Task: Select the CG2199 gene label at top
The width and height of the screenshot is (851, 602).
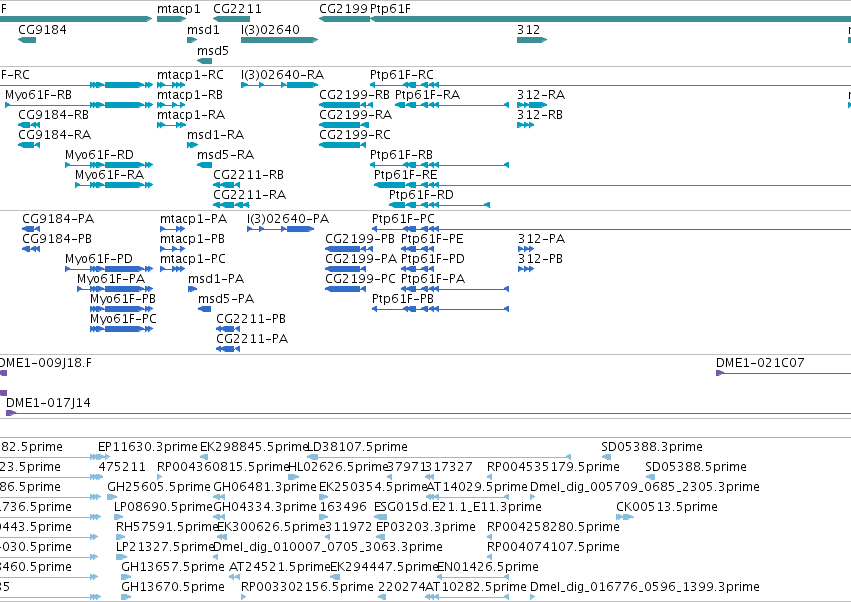Action: click(343, 9)
